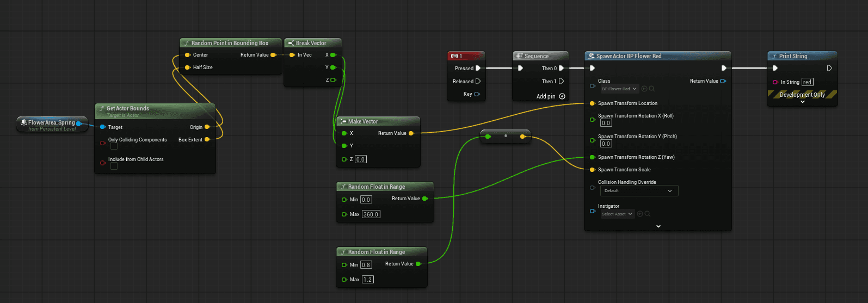The width and height of the screenshot is (868, 303).
Task: Select SpawnActor BP Flower Red node title
Action: (x=629, y=56)
